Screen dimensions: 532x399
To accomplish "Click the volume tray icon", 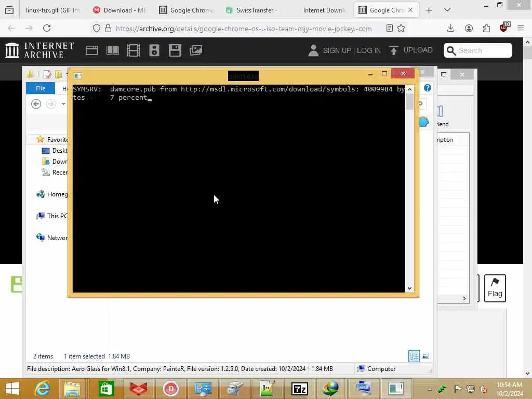I will 483,389.
